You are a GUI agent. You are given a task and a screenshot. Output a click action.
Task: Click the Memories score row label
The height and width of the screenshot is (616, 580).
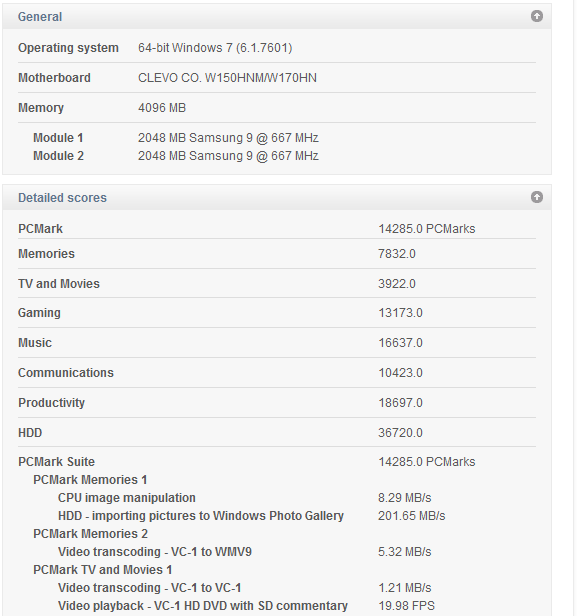[46, 254]
